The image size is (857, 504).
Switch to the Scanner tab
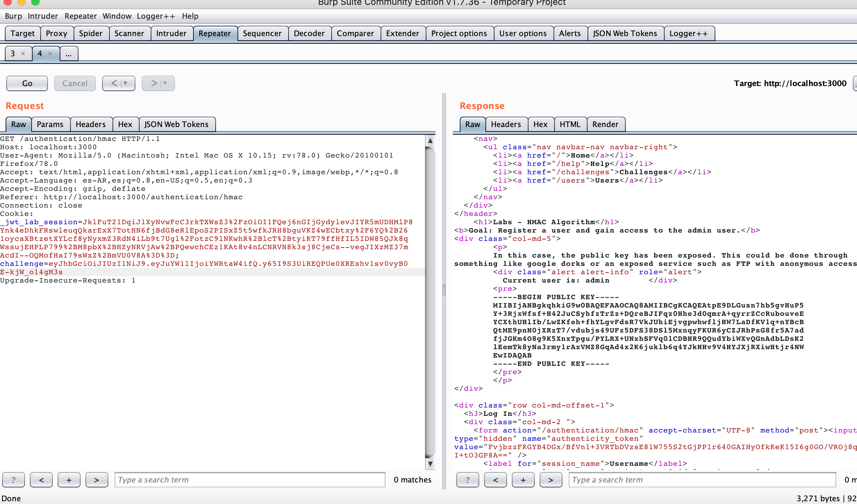(129, 33)
